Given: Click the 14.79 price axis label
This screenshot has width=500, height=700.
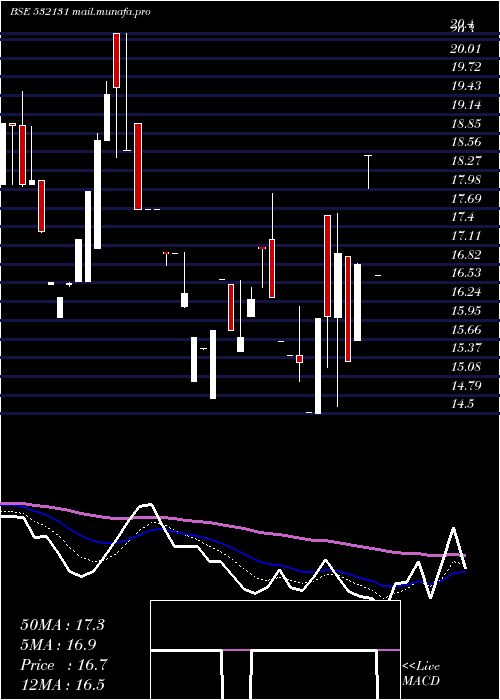Looking at the screenshot, I should 466,385.
